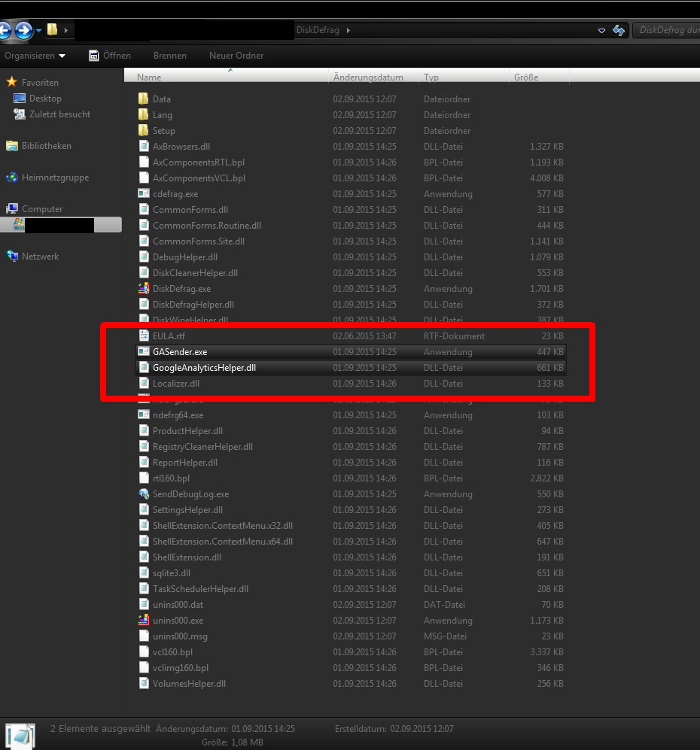Sort by the Änderungsdatum column
Screen dimensions: 700x750
[373, 77]
